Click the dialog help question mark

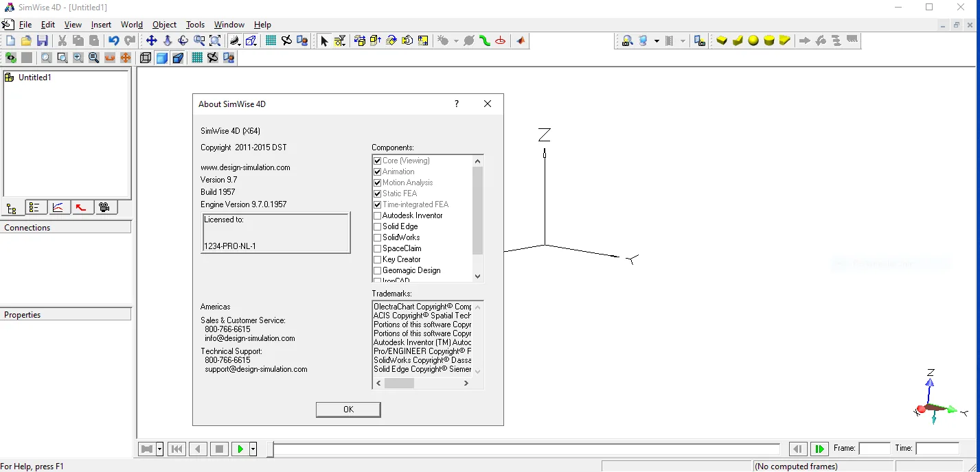pyautogui.click(x=457, y=104)
